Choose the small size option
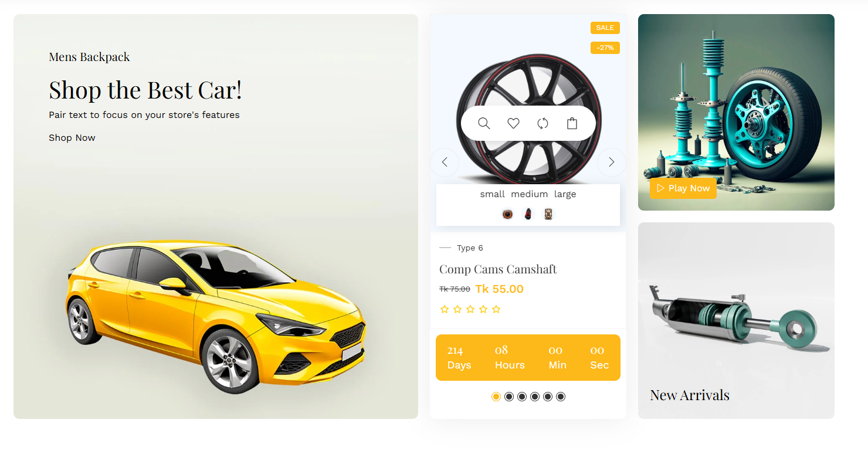Screen dimensions: 868x450 (493, 194)
